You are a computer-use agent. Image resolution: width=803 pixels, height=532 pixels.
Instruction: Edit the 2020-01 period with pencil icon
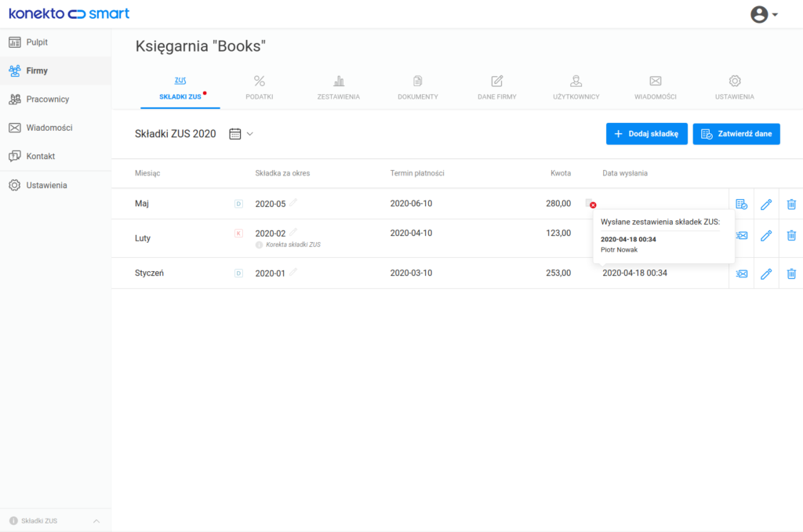click(x=293, y=272)
